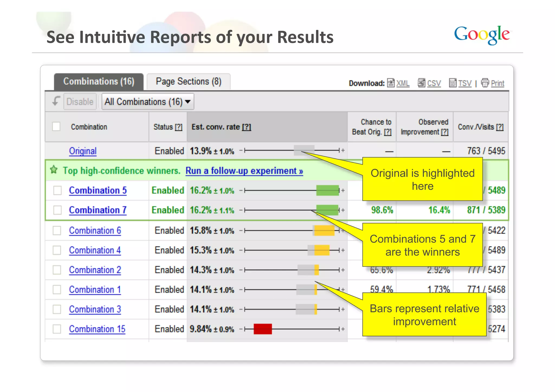Click the CSV download icon

point(421,83)
